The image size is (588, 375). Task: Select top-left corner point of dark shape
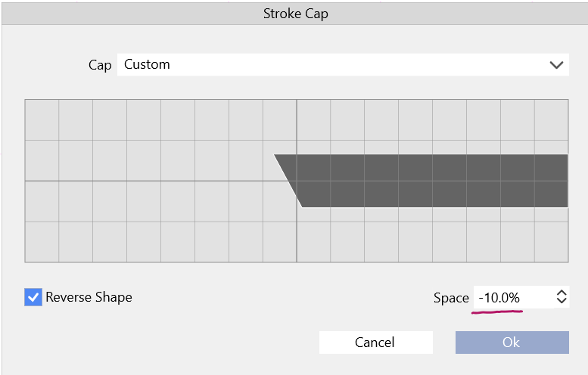[274, 155]
